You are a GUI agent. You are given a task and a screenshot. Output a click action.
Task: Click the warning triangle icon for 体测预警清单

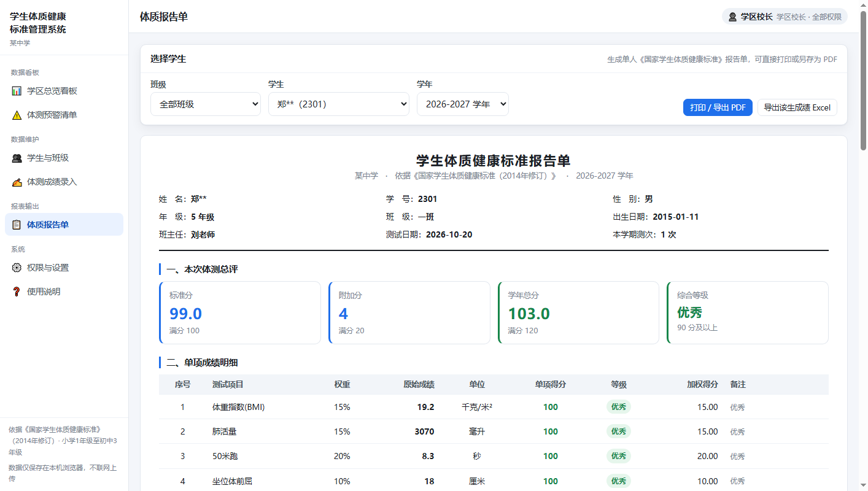click(17, 115)
